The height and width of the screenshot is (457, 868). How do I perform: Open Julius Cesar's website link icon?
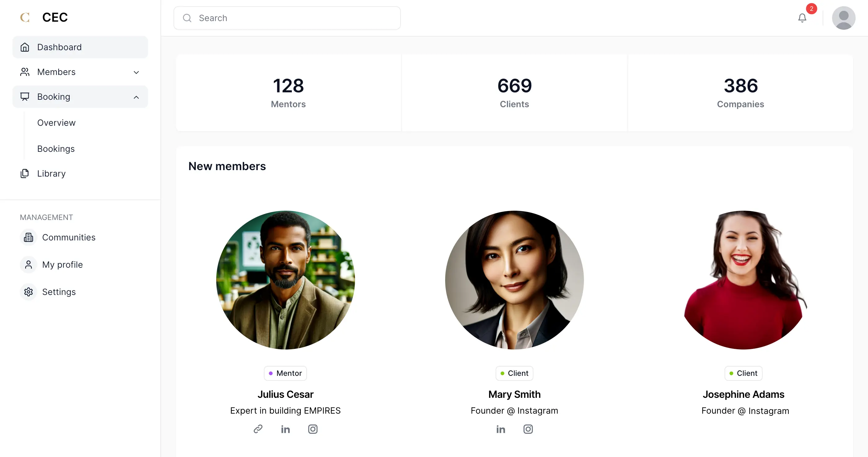tap(258, 429)
